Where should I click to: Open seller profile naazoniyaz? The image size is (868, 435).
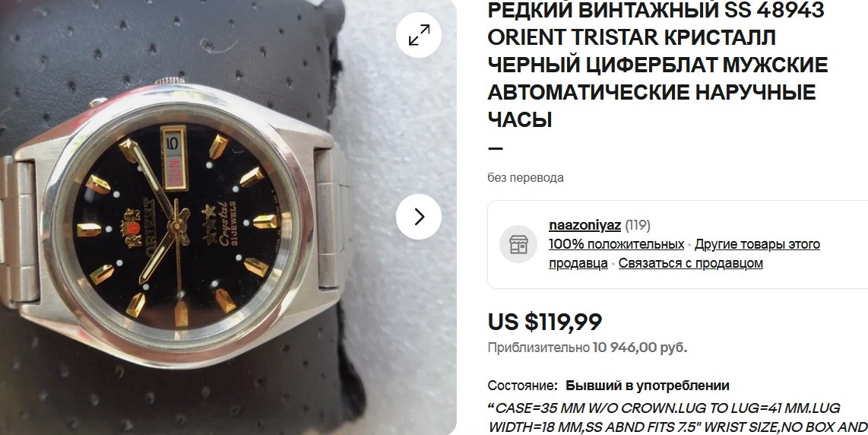[x=584, y=225]
